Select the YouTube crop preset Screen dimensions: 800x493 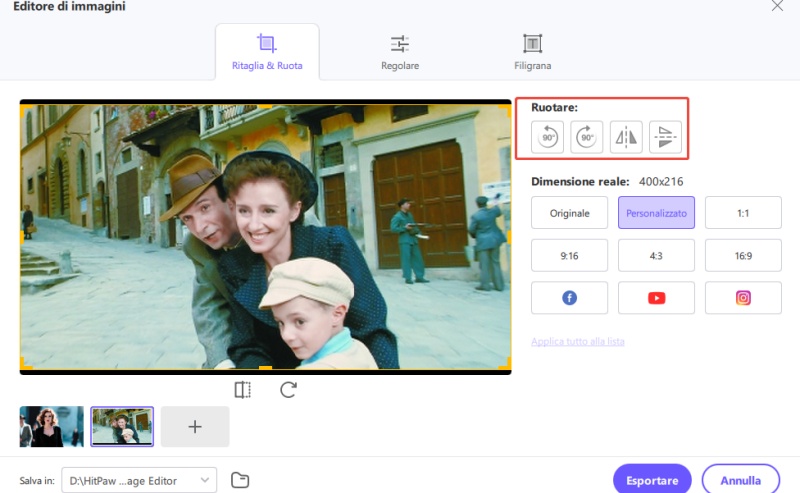(656, 298)
